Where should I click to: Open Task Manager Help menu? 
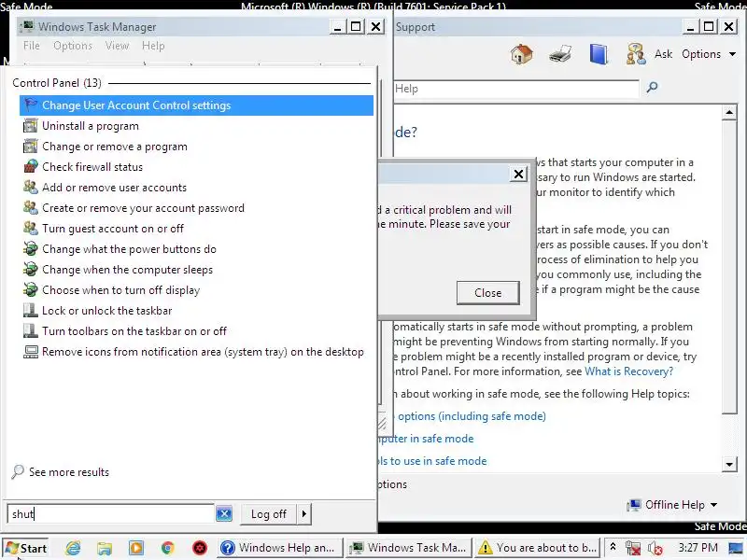pyautogui.click(x=153, y=46)
